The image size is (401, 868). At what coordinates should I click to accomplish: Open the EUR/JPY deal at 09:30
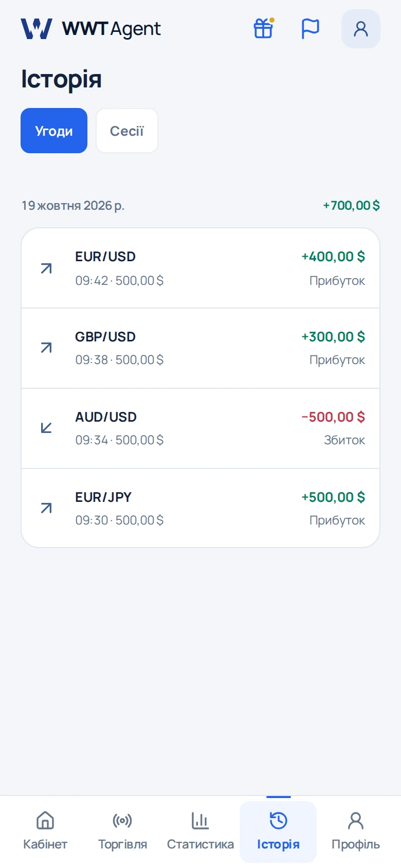point(200,508)
